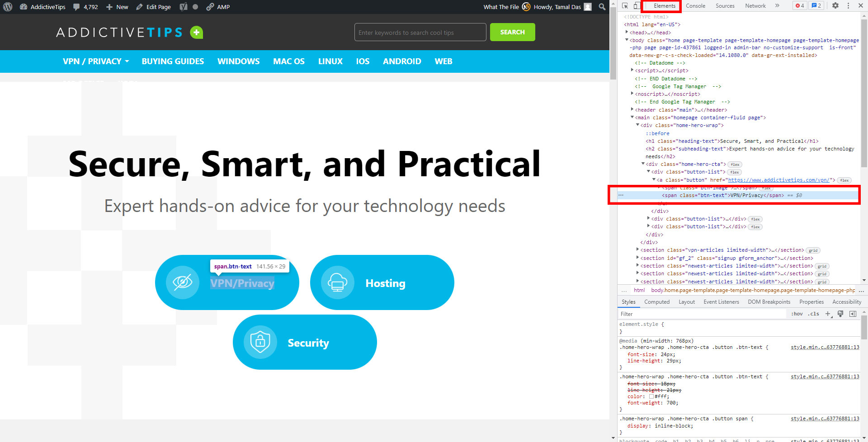
Task: Add a new style rule plus icon
Action: pos(828,314)
